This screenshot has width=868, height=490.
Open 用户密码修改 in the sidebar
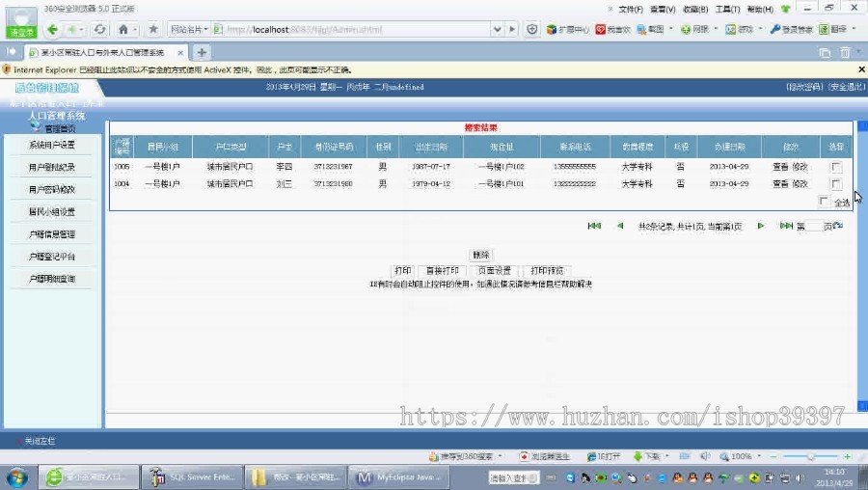(x=51, y=189)
